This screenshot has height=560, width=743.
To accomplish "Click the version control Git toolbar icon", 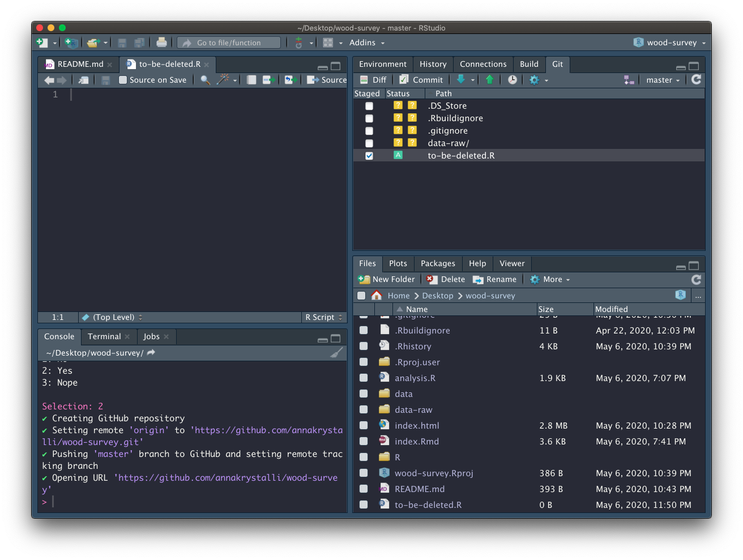I will tap(299, 42).
